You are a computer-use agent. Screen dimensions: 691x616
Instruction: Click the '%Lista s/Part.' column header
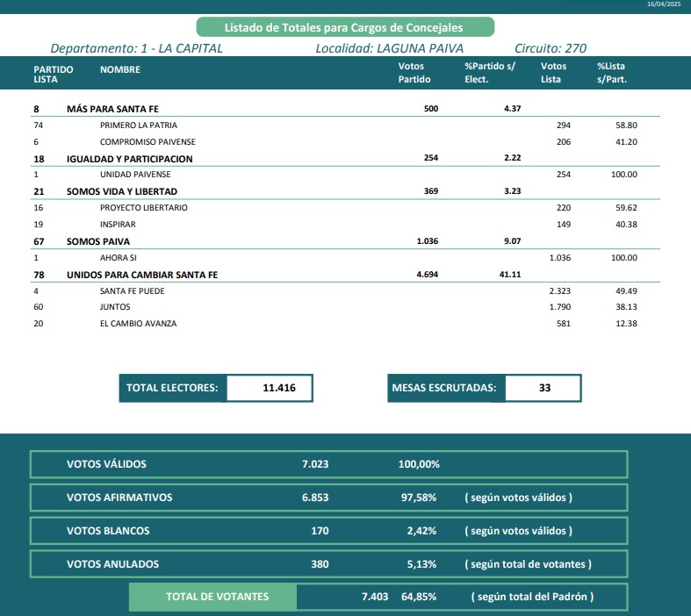pyautogui.click(x=612, y=72)
